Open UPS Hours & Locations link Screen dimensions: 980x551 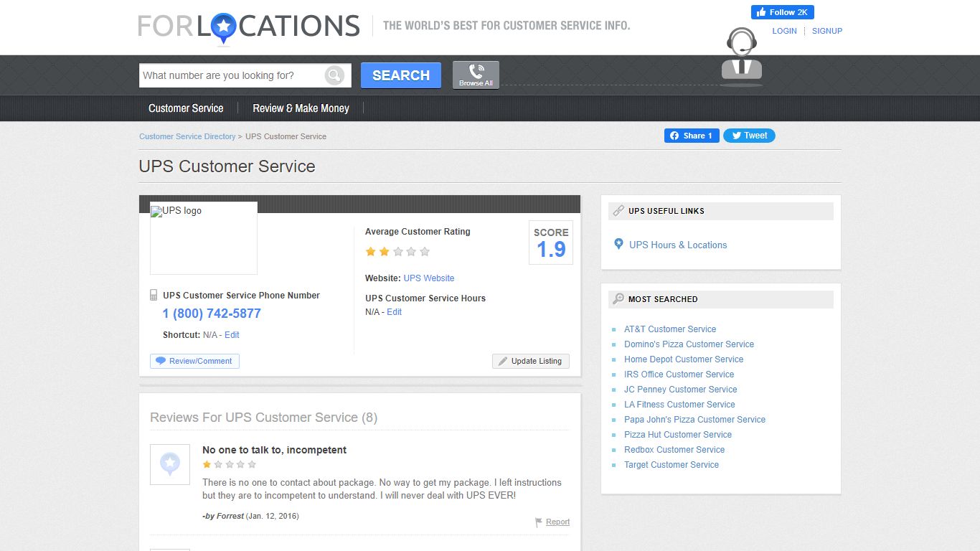[x=678, y=245]
